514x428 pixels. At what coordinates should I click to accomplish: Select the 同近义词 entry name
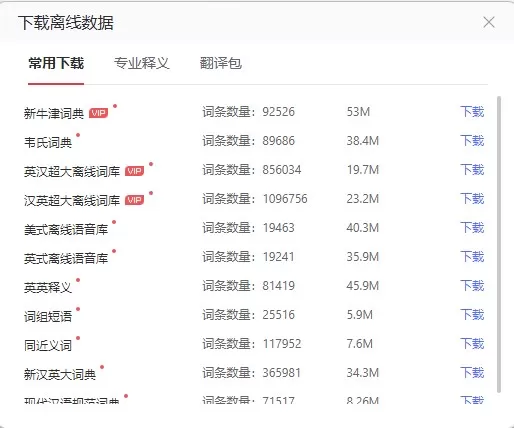[48, 346]
